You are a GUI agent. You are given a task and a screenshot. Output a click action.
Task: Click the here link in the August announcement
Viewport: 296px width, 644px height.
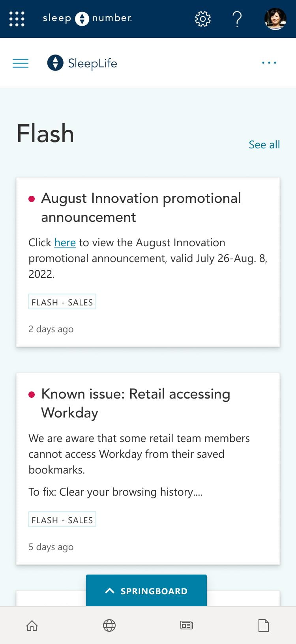point(65,243)
